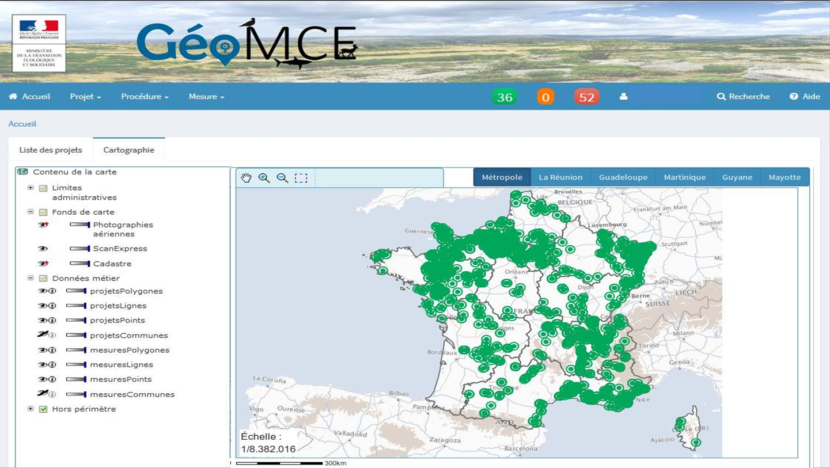Expand the Limites administratives group

click(x=31, y=187)
